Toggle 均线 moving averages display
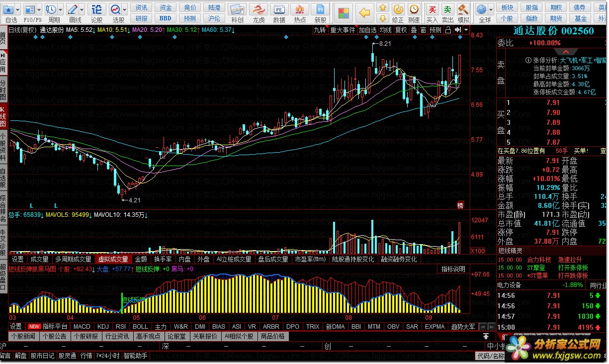This screenshot has width=609, height=364. [386, 30]
